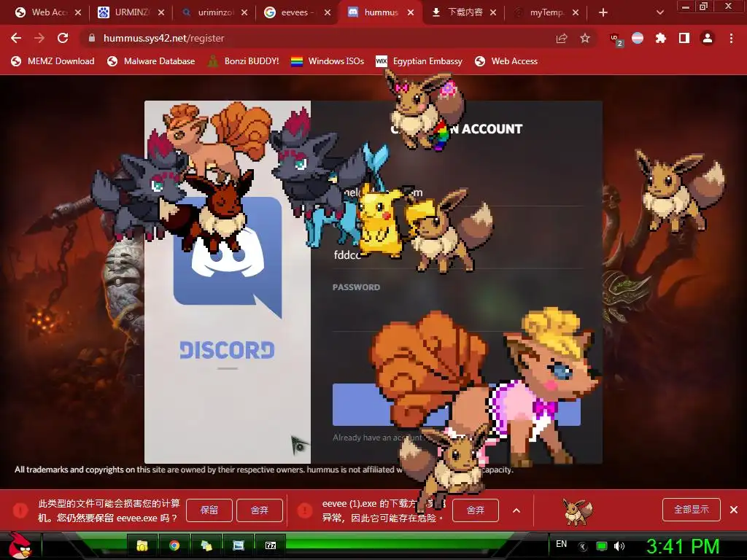Click the Discord logo image

click(228, 257)
